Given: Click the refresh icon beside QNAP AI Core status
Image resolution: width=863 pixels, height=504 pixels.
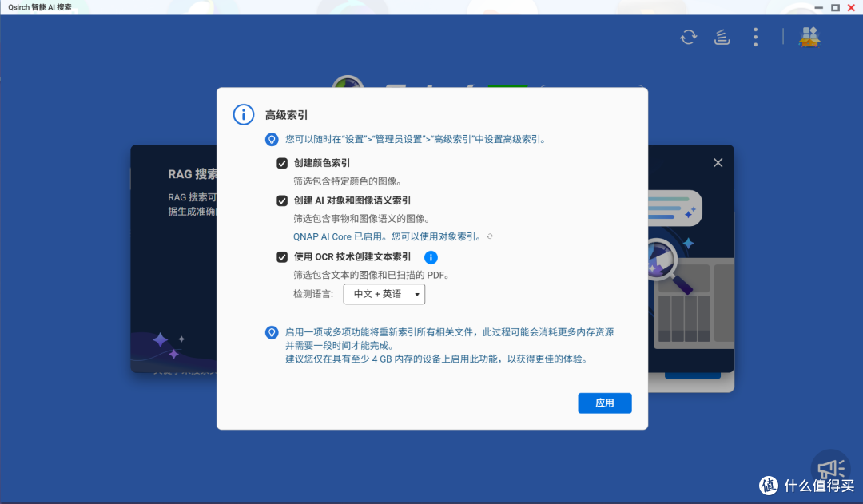Looking at the screenshot, I should pyautogui.click(x=490, y=236).
